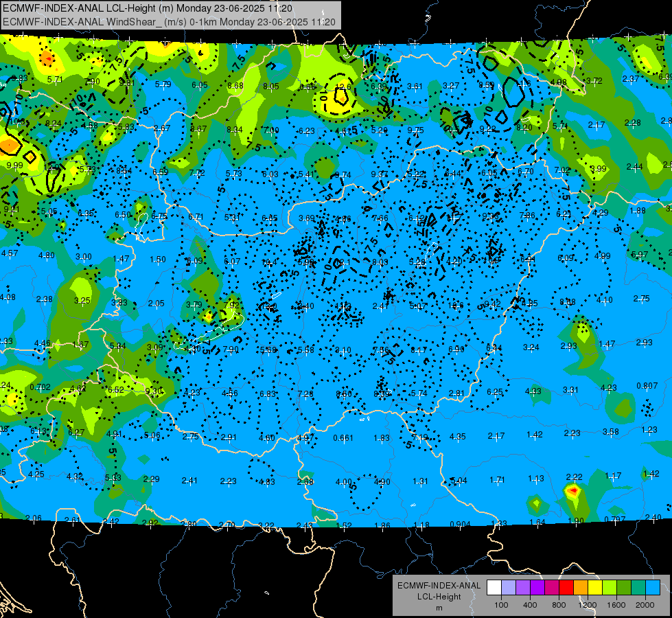Click the wind shear value "2.81"

tap(457, 393)
